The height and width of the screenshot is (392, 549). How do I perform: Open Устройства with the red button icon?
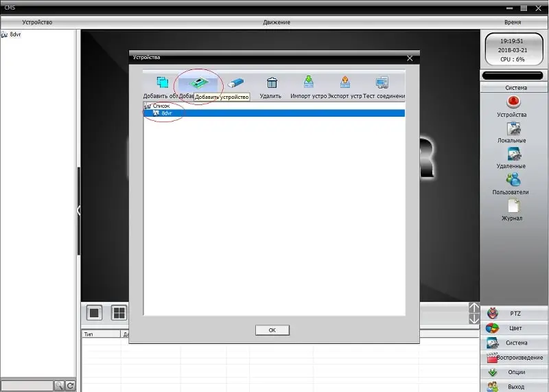pyautogui.click(x=514, y=102)
